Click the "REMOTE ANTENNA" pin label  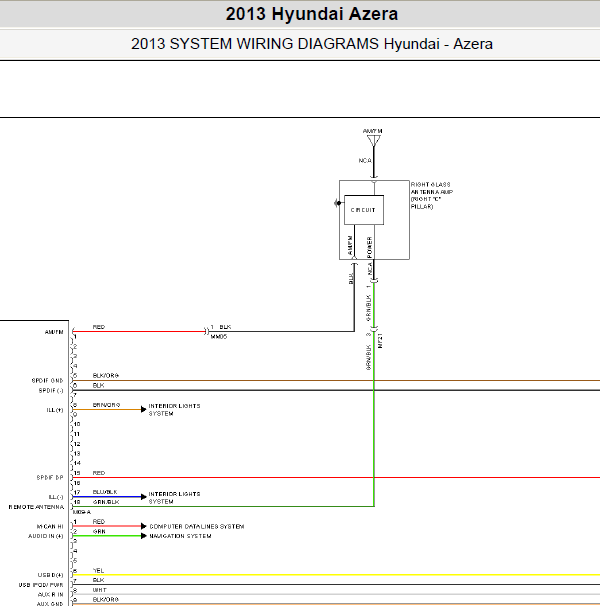36,507
